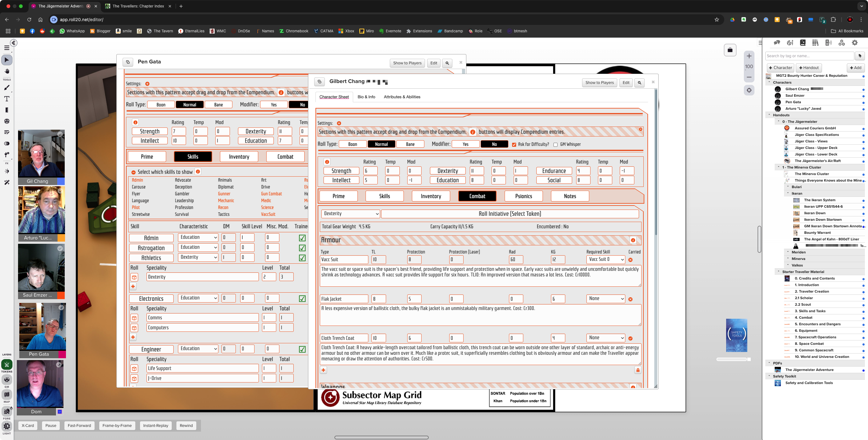Click the Armour section info icon
This screenshot has height=440, width=868.
coord(633,240)
